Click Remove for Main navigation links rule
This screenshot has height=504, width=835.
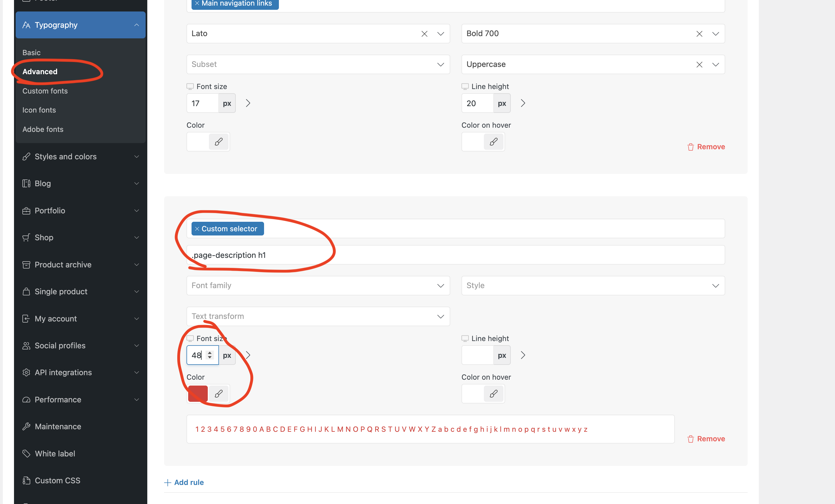coord(706,147)
